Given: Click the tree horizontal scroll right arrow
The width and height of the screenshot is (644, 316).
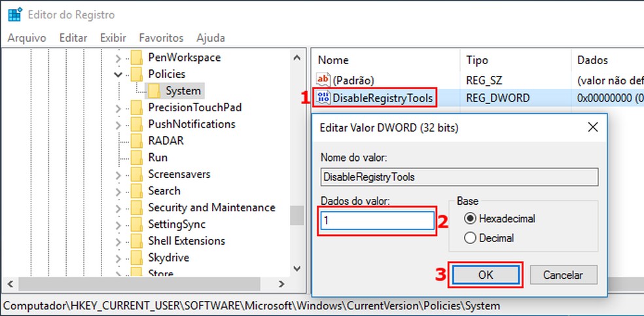Looking at the screenshot, I should pos(281,283).
